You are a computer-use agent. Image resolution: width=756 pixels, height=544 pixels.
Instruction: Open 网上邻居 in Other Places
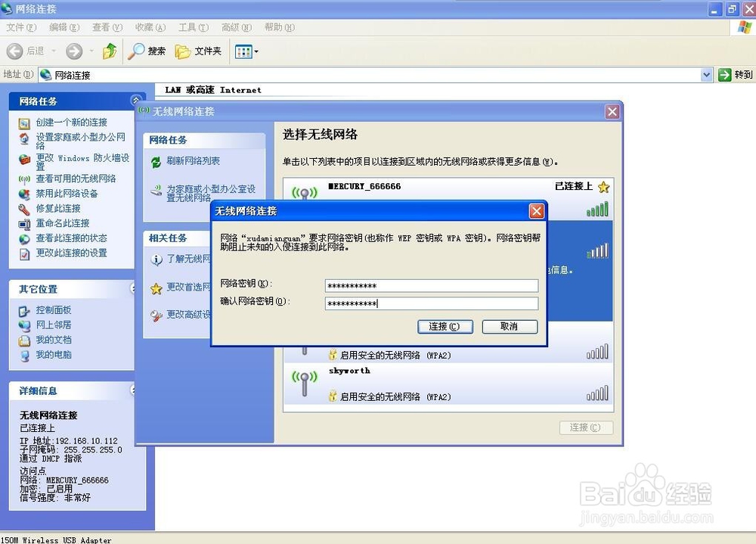pos(54,325)
